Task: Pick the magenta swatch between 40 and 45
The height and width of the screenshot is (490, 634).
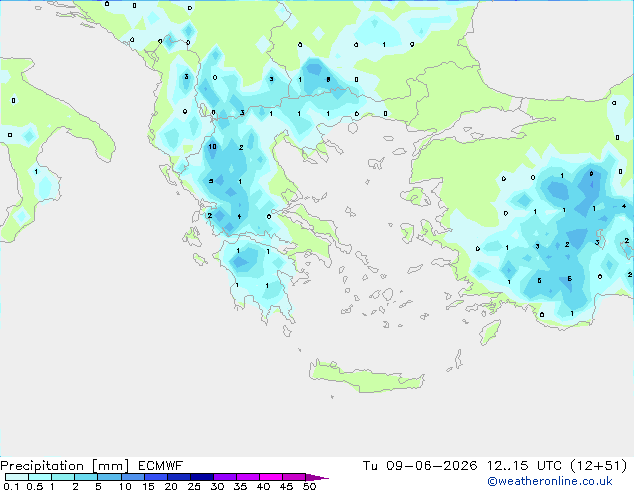Action: coord(271,477)
